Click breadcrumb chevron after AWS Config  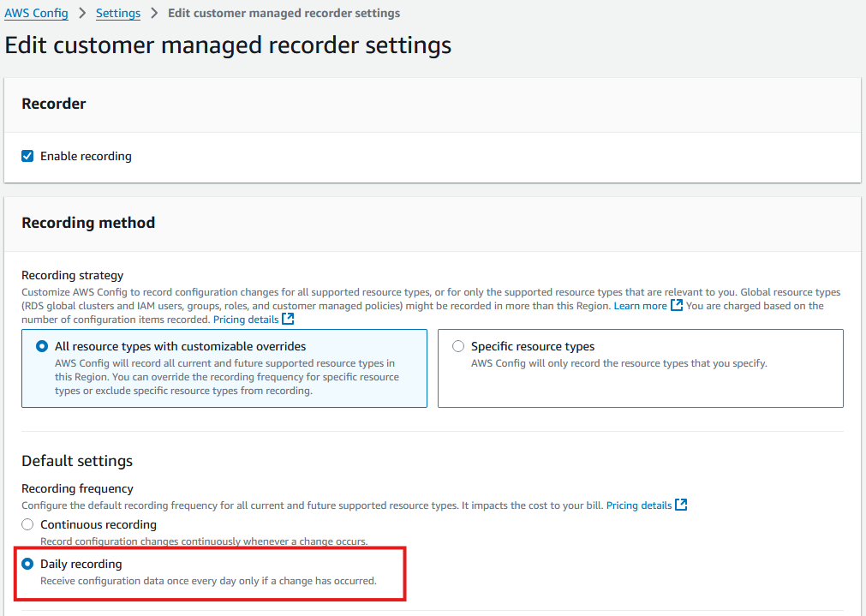[x=82, y=13]
